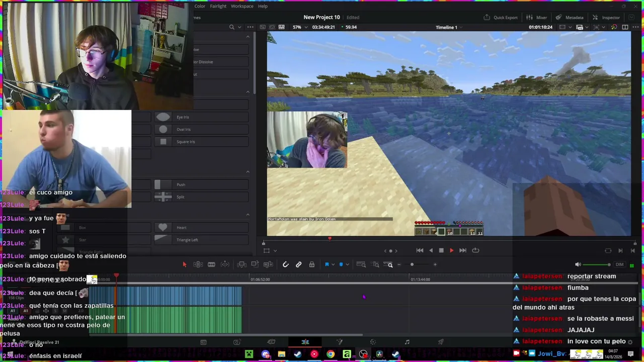Click the plus to zoom in timeline
644x362 pixels.
tap(435, 264)
